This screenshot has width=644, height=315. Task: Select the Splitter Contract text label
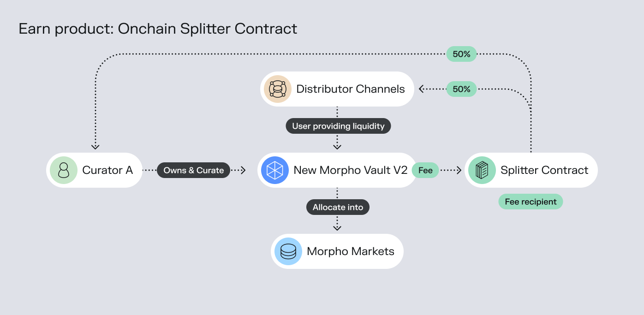coord(544,170)
